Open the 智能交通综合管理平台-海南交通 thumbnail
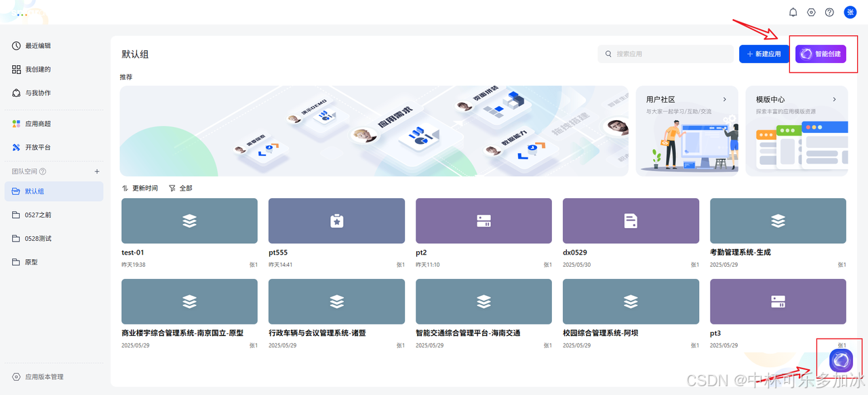The width and height of the screenshot is (868, 395). [484, 301]
